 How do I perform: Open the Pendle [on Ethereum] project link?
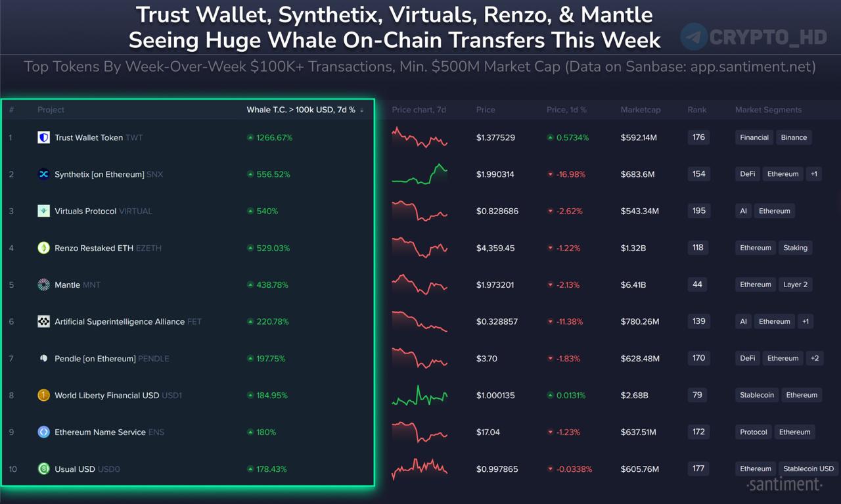point(95,358)
